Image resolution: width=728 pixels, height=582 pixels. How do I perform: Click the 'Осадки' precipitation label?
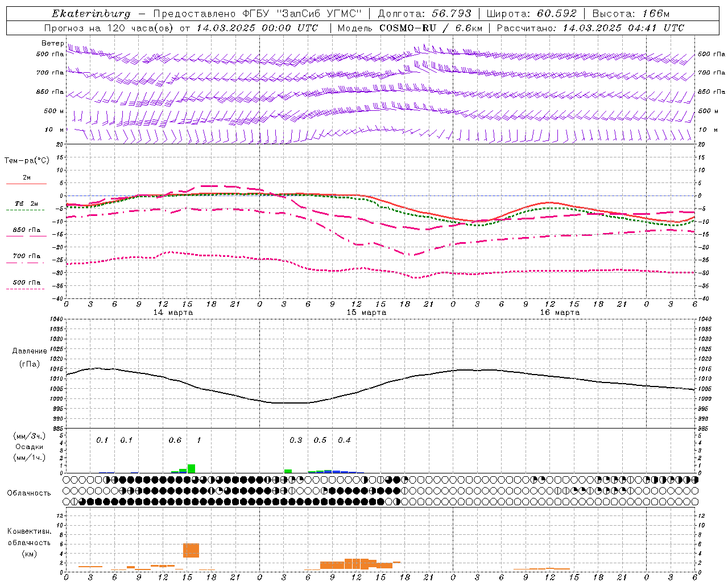[30, 447]
